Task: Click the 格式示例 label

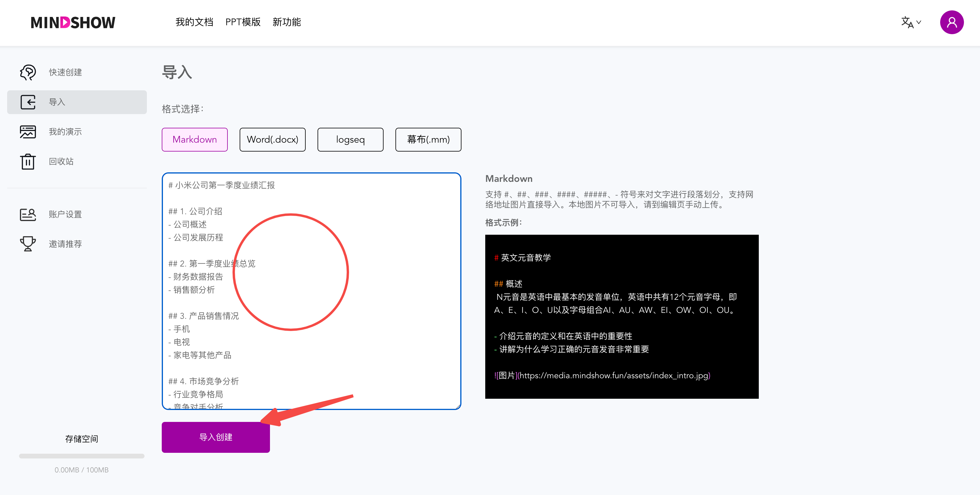Action: (x=504, y=223)
